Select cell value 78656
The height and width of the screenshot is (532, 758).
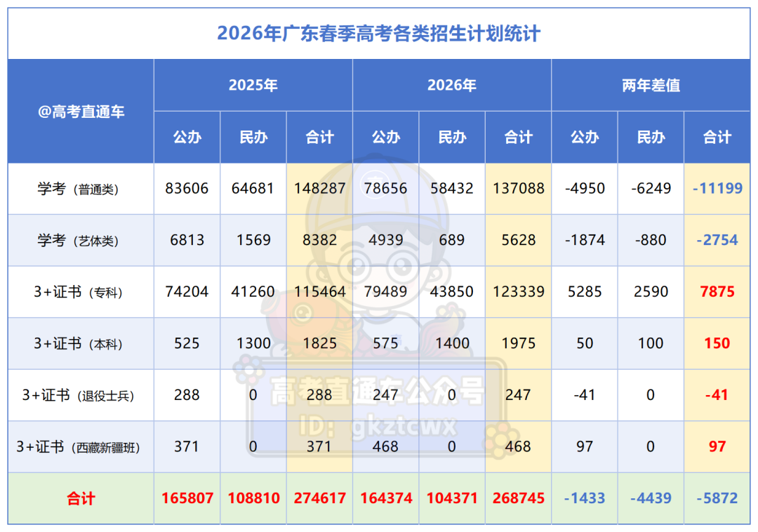(x=385, y=189)
